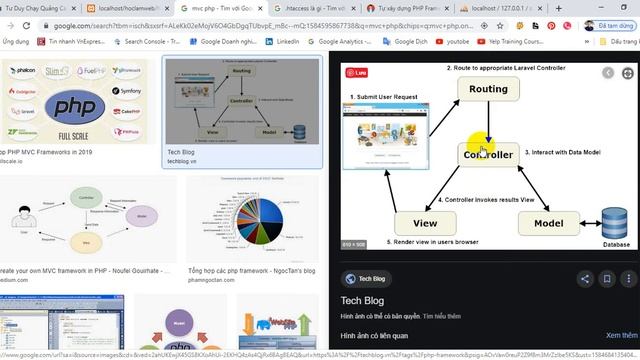Close the .htaccess là gì tab
Screen dimensions: 640x360
pos(353,8)
